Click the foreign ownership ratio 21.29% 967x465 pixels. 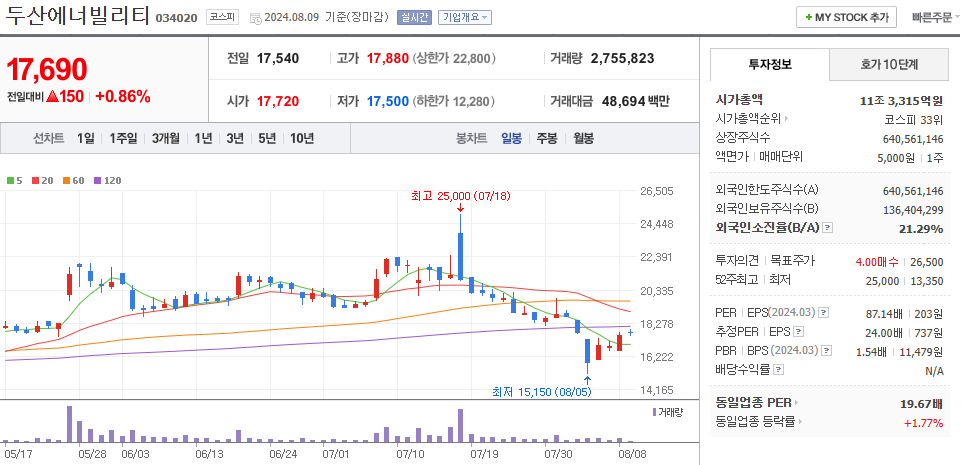pyautogui.click(x=922, y=228)
